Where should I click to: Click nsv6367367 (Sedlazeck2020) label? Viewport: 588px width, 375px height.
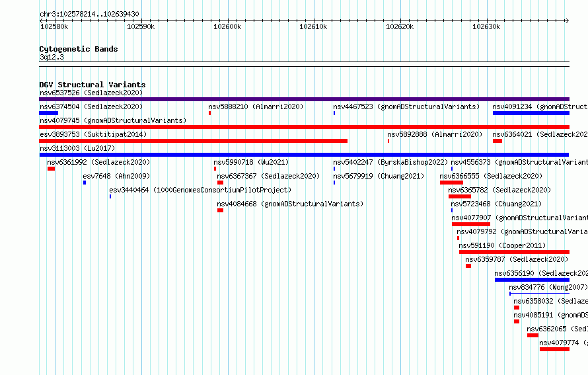coord(268,176)
